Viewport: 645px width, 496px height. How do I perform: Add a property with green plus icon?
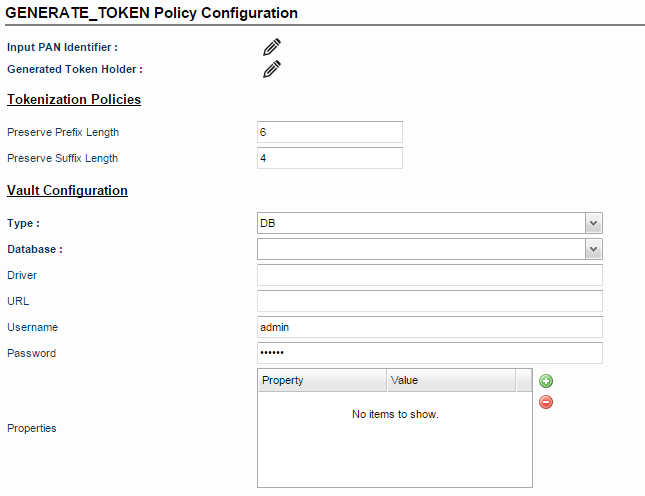click(546, 381)
